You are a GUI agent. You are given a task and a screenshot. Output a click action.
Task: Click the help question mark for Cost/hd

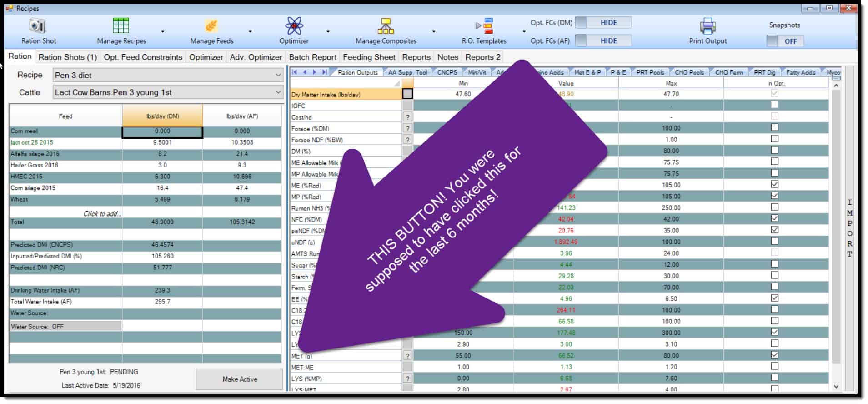pos(407,117)
